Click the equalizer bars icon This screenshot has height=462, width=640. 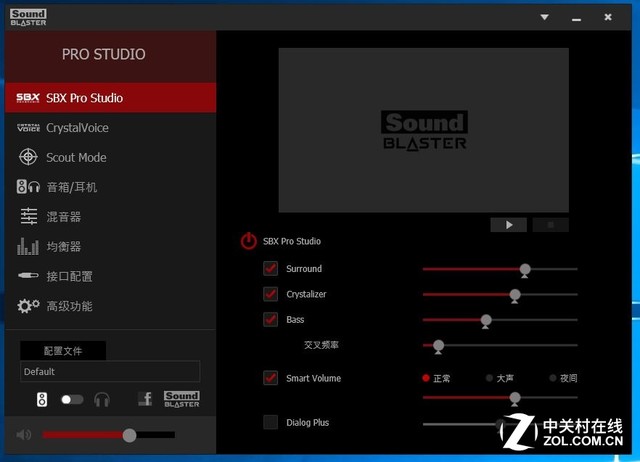(x=28, y=247)
